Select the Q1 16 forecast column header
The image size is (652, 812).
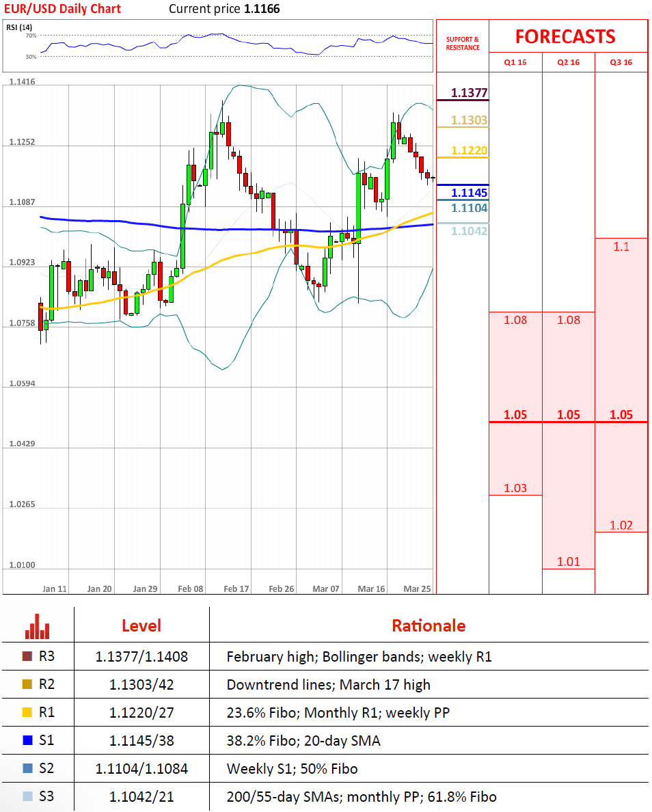tap(515, 62)
